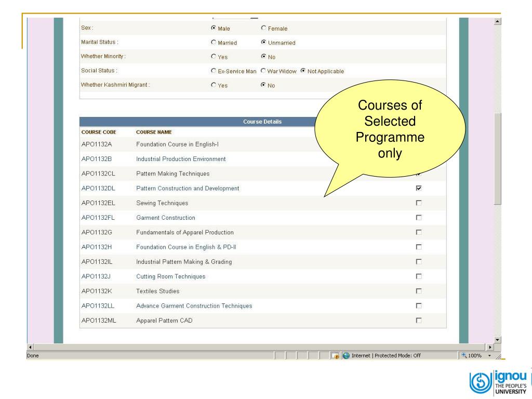Select Yes for Kashmiri Migrant
This screenshot has width=532, height=399.
pos(214,85)
